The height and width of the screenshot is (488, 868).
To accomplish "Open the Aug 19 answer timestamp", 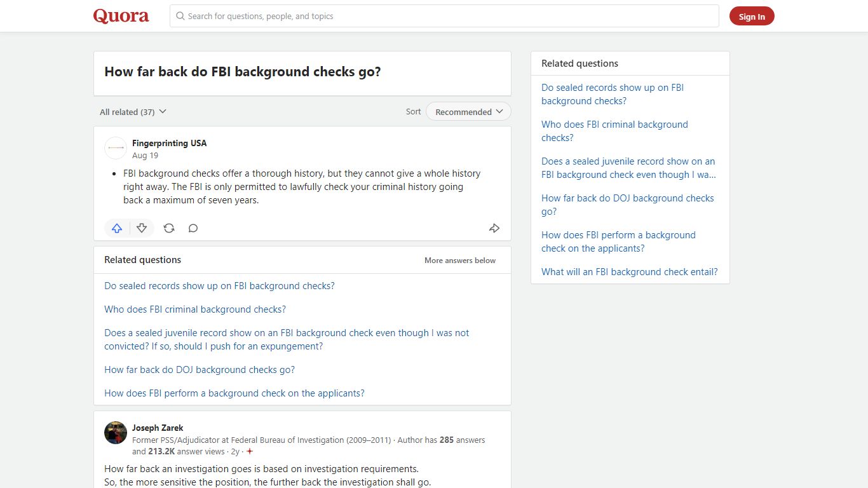I will [x=145, y=155].
